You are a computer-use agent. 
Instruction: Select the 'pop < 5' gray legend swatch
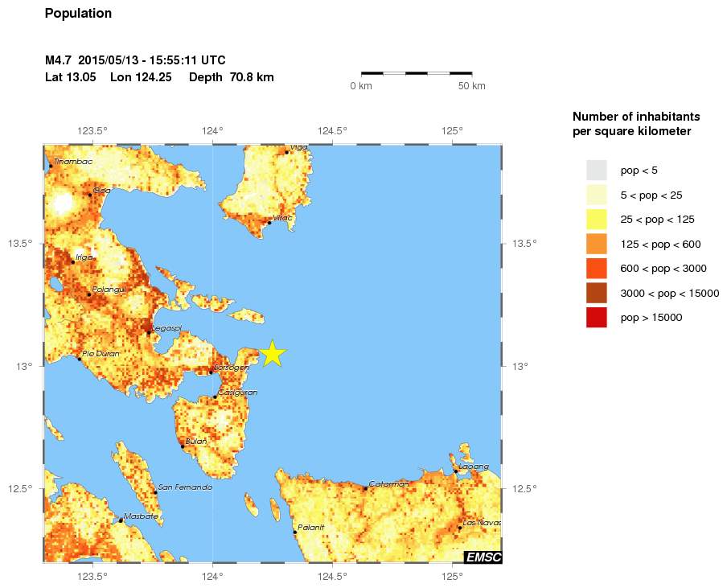[596, 171]
